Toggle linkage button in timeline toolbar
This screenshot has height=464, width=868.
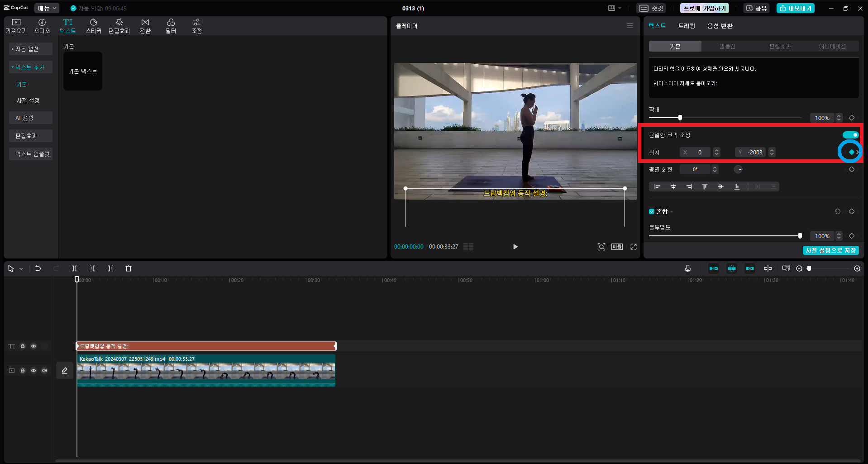coord(750,268)
